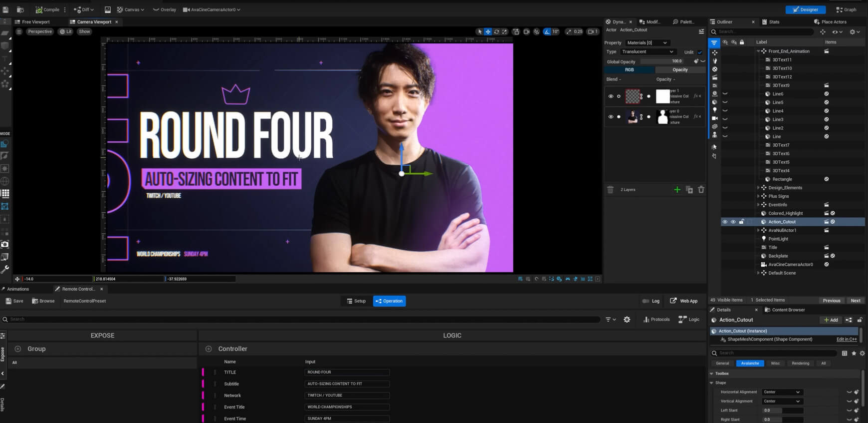Viewport: 868px width, 423px height.
Task: Switch to the Free Viewport tab
Action: (33, 22)
